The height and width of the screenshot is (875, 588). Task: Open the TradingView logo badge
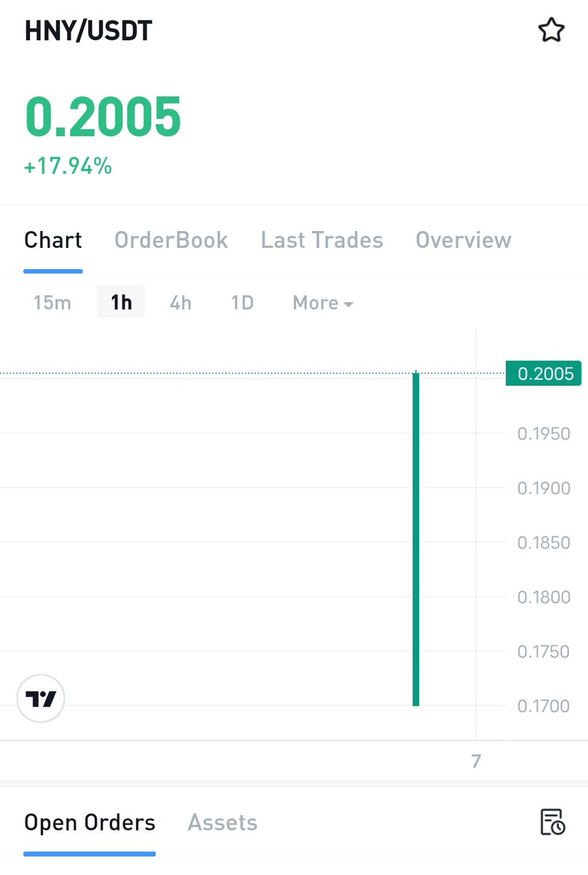click(41, 699)
